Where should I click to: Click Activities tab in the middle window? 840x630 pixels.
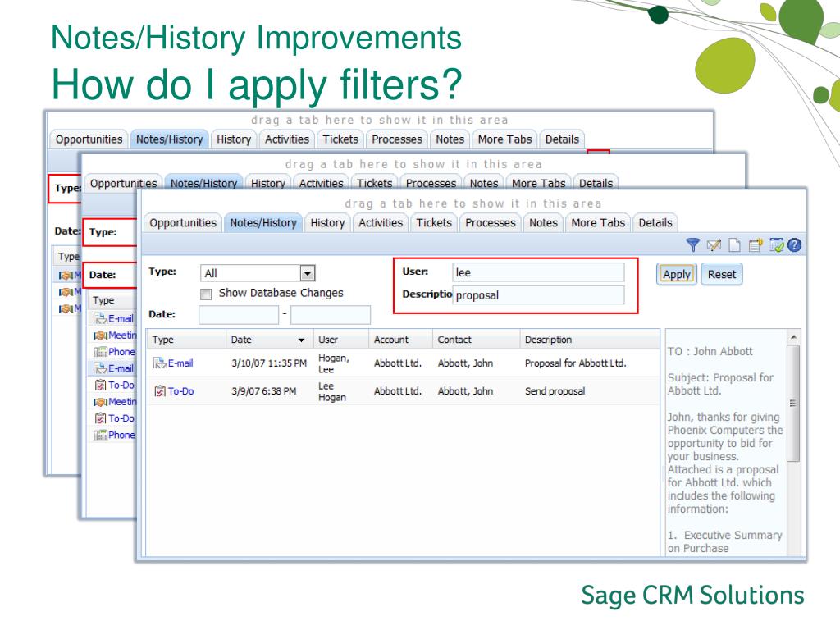(x=321, y=183)
